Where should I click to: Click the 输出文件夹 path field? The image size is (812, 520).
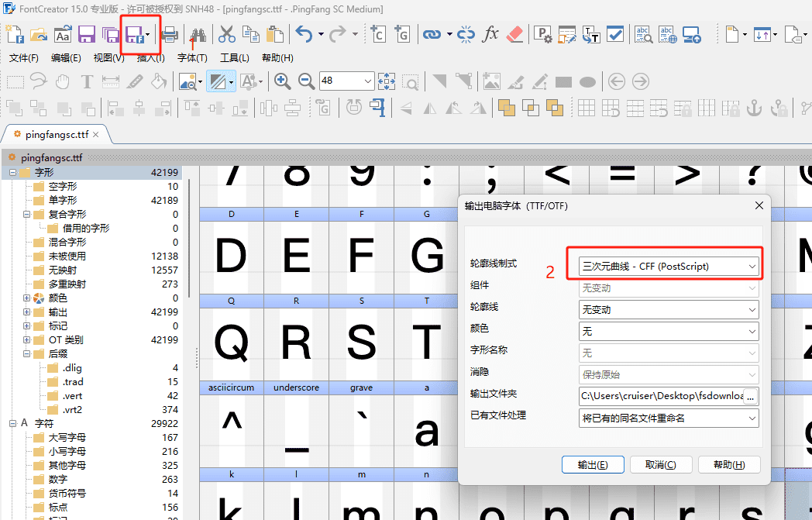661,396
